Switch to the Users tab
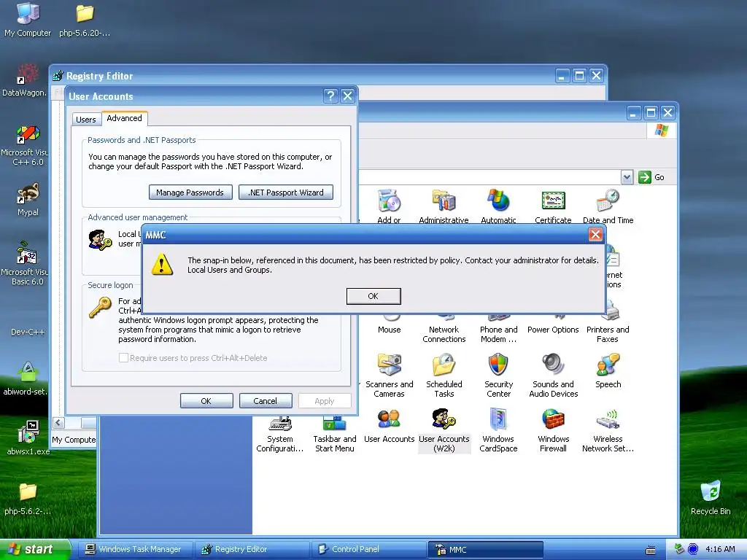 point(86,119)
